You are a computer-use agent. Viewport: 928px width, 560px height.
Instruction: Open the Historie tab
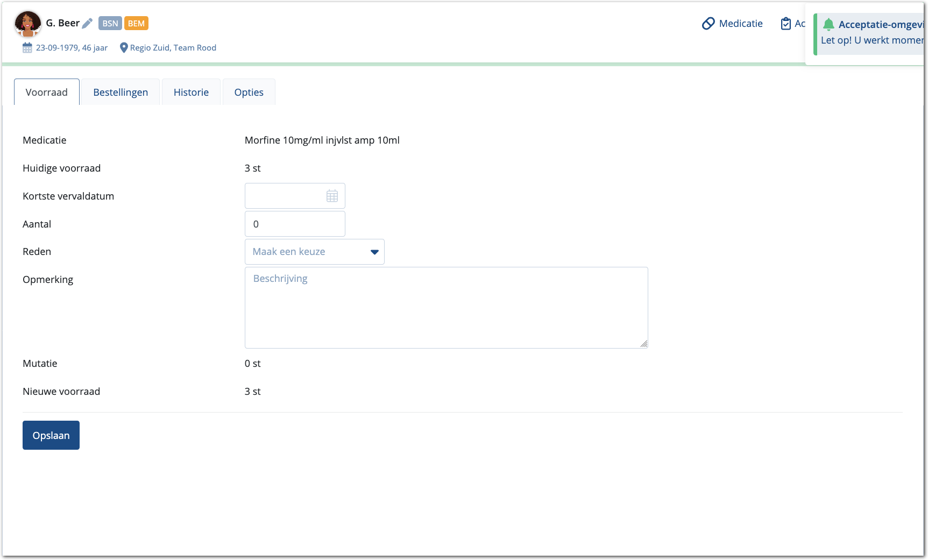click(x=191, y=92)
